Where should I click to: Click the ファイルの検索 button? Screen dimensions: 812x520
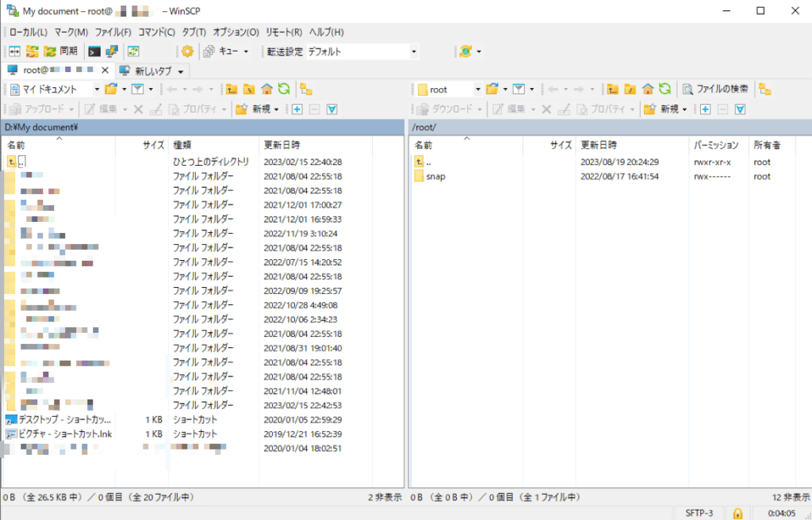pyautogui.click(x=715, y=89)
